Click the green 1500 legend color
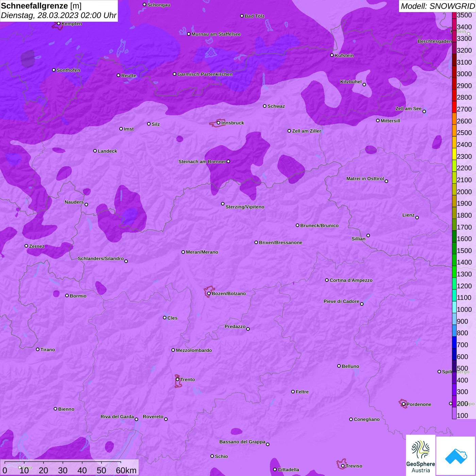The image size is (476, 476). (454, 248)
